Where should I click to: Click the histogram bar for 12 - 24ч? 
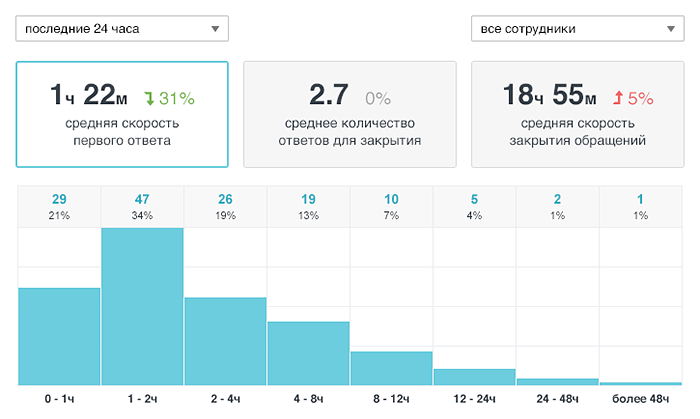[475, 377]
